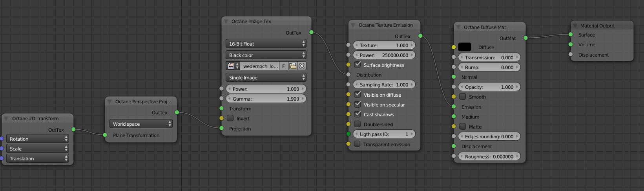
Task: Collapse the Material Output node triangle
Action: click(575, 26)
